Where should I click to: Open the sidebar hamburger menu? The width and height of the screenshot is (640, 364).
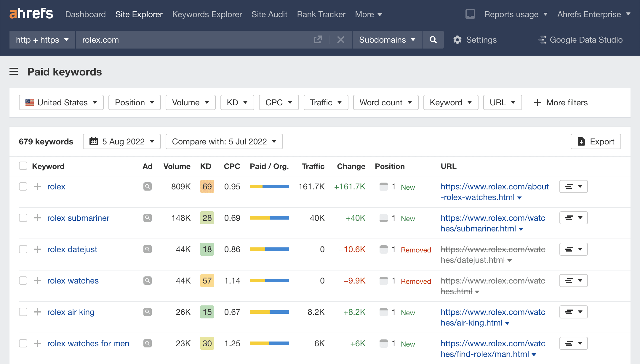point(14,72)
